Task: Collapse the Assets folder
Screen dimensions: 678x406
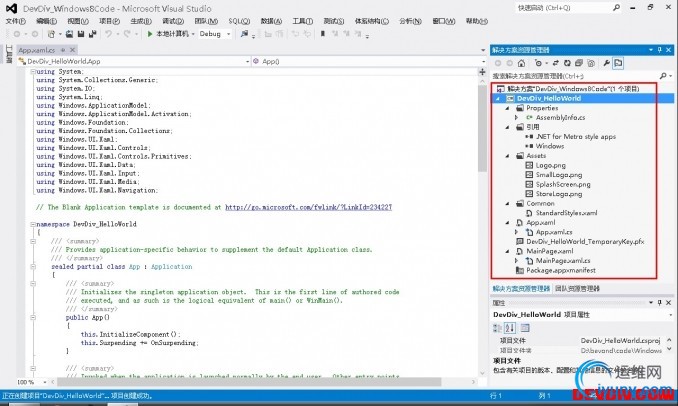Action: (x=507, y=156)
